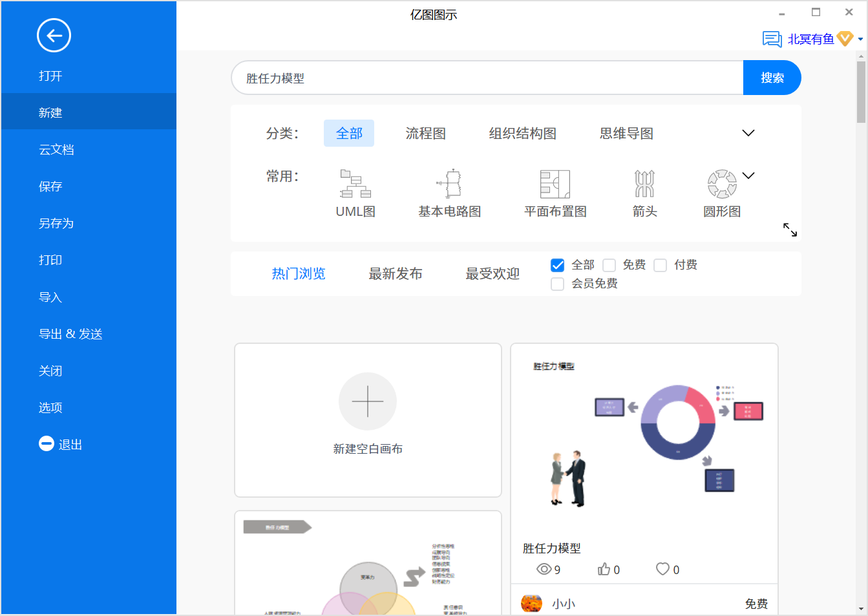Select the 选项 menu item
The width and height of the screenshot is (868, 616).
point(89,407)
